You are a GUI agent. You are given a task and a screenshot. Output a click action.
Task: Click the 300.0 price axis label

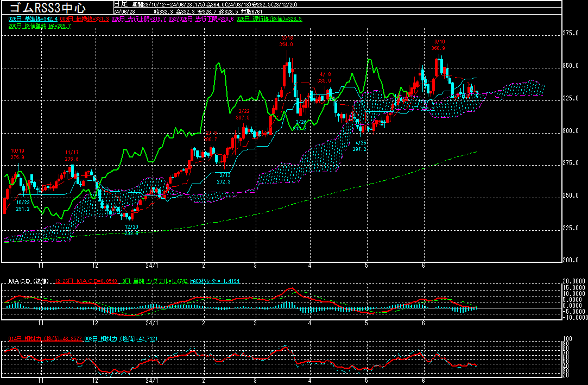pyautogui.click(x=571, y=131)
